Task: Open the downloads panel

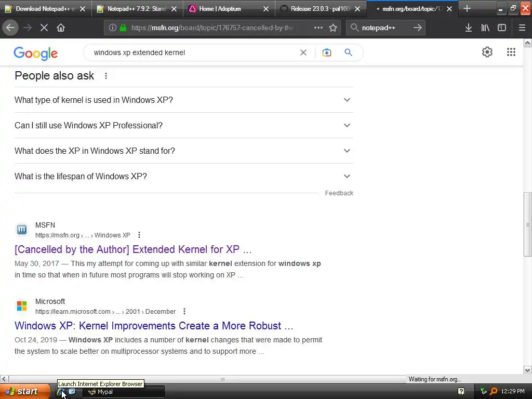Action: 469,28
